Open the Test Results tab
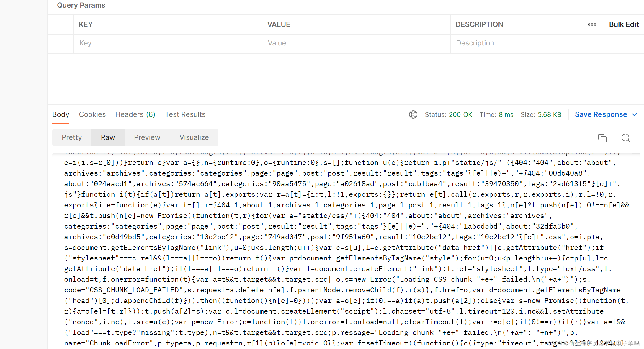Image resolution: width=644 pixels, height=349 pixels. tap(185, 114)
